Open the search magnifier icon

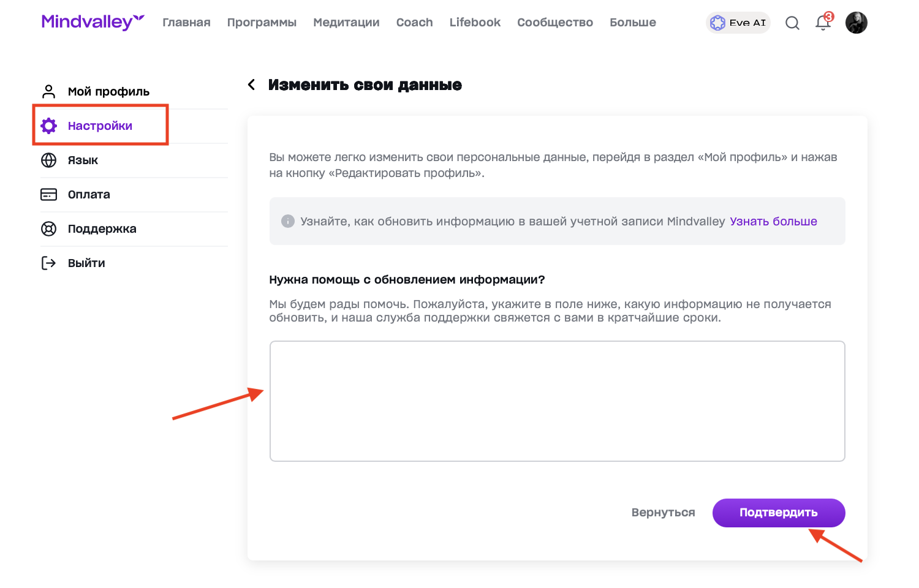[x=792, y=23]
